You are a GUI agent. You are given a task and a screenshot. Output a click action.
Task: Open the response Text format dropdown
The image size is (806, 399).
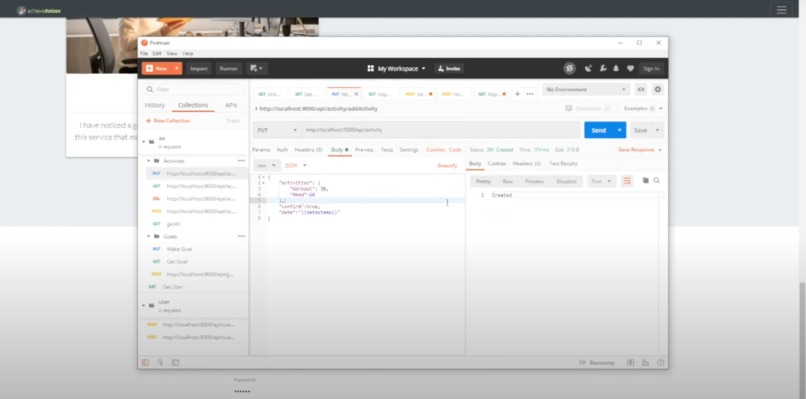tap(601, 181)
